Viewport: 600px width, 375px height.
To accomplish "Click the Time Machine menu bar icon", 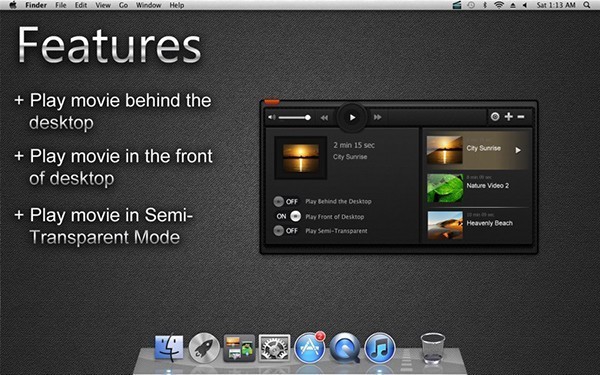I will coord(471,5).
